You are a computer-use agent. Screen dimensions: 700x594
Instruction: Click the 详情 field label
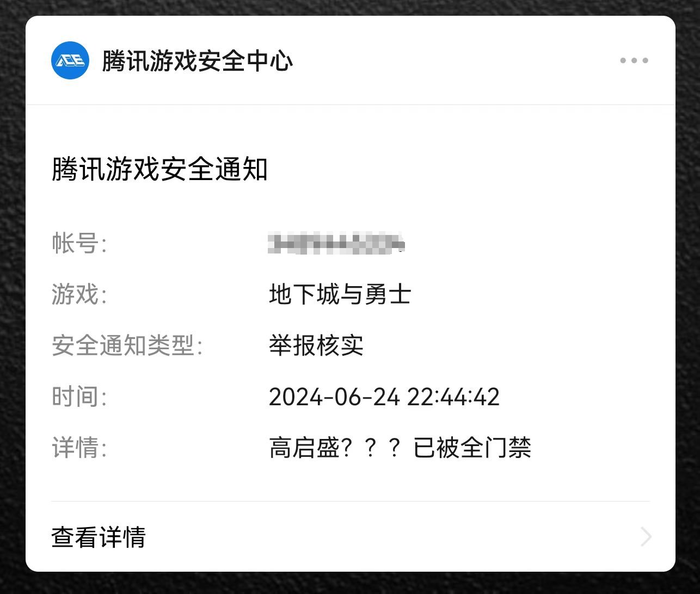click(79, 448)
